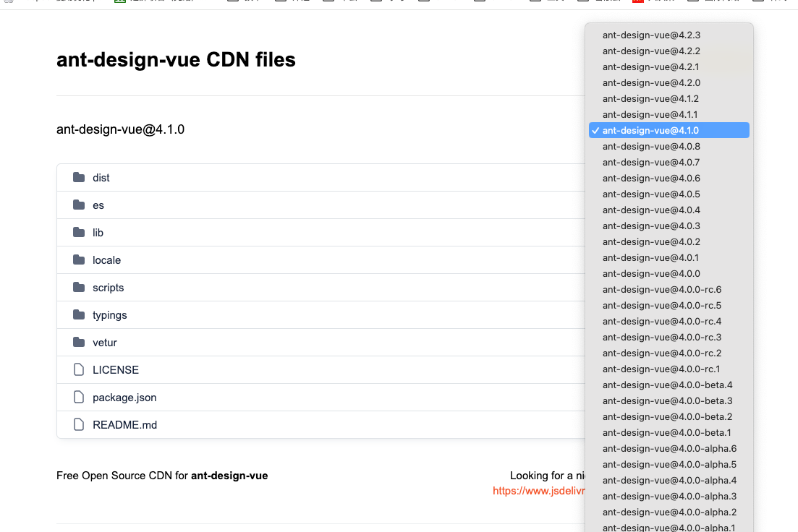Pick ant-design-vue@4.0.0-rc.6 from list

tap(668, 289)
